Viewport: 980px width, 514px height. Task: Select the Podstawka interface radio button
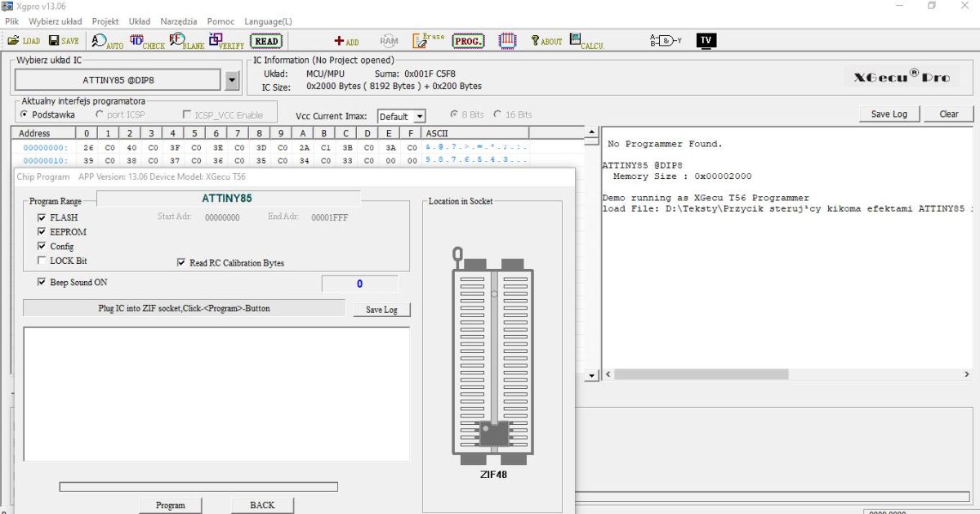24,114
